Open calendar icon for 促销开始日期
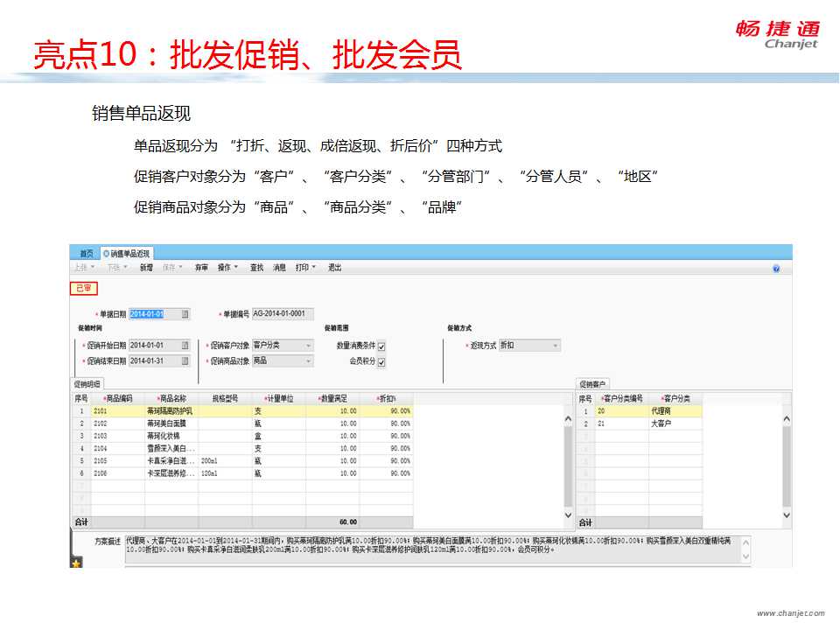Screen dimensions: 840x630 tap(185, 346)
